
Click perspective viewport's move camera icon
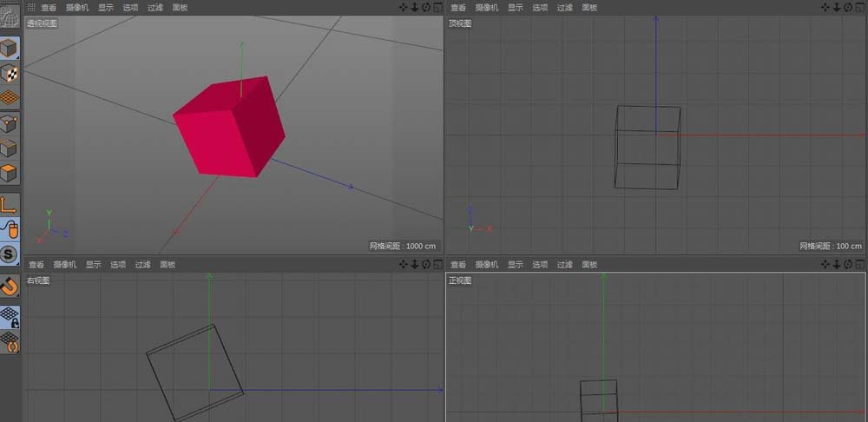click(404, 7)
